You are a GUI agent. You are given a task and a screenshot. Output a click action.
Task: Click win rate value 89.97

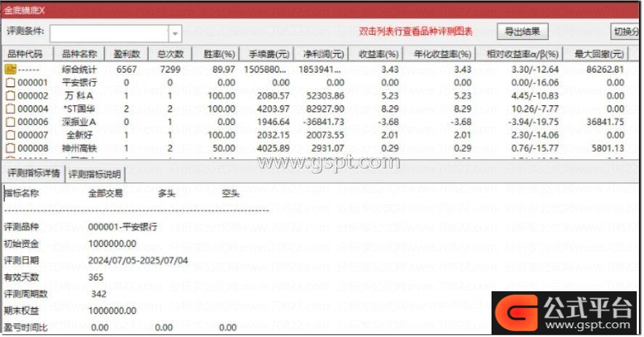tap(224, 70)
